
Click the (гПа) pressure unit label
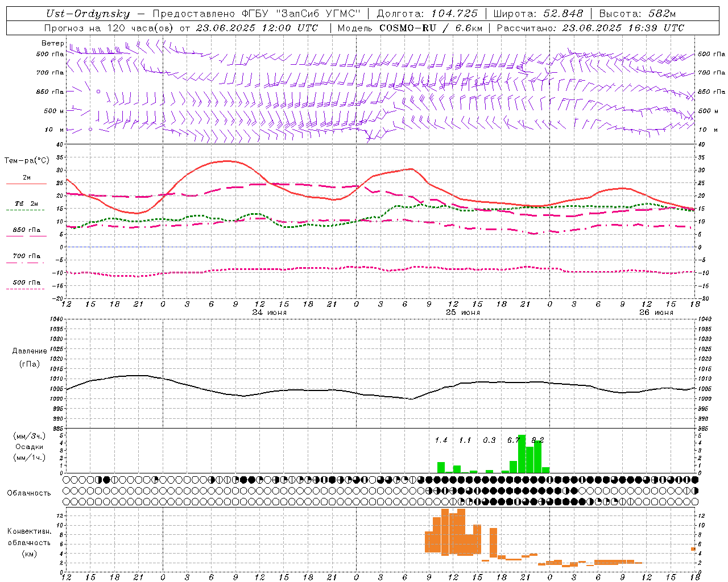click(30, 364)
